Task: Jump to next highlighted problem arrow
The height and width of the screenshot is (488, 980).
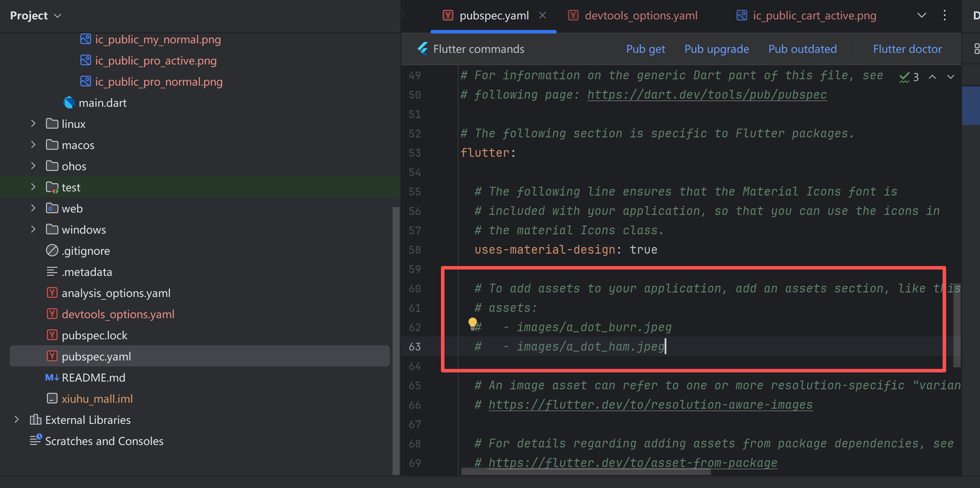Action: 950,77
